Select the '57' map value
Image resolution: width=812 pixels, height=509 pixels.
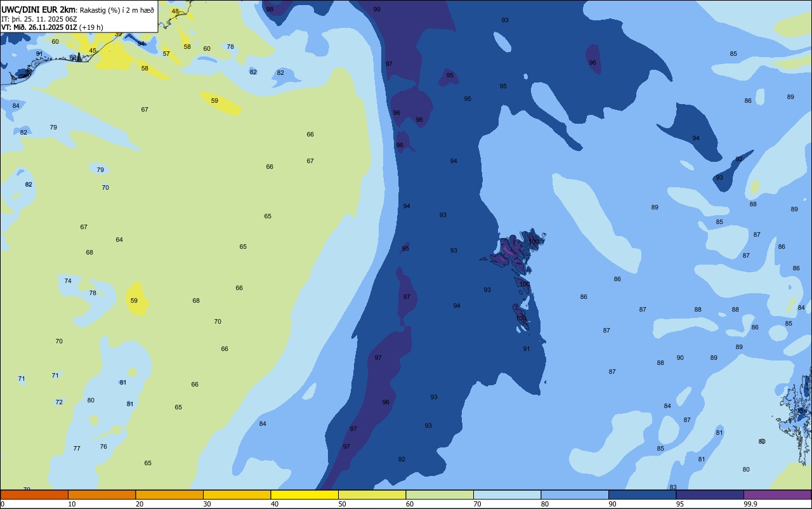pos(166,54)
